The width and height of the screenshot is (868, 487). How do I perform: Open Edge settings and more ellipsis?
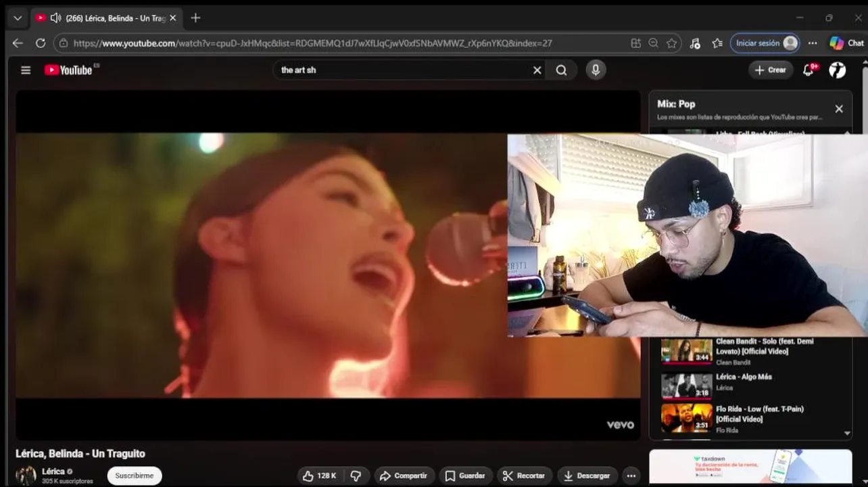click(813, 43)
